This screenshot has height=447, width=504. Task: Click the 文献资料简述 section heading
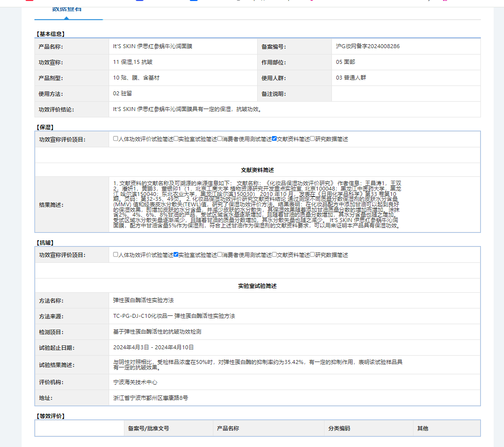[x=257, y=170]
